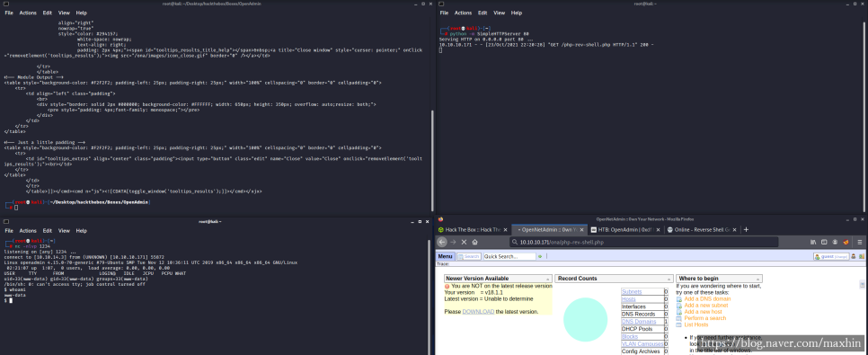Screen dimensions: 868x355
Task: Click the whoami command line in netcat terminal
Action: (x=14, y=289)
